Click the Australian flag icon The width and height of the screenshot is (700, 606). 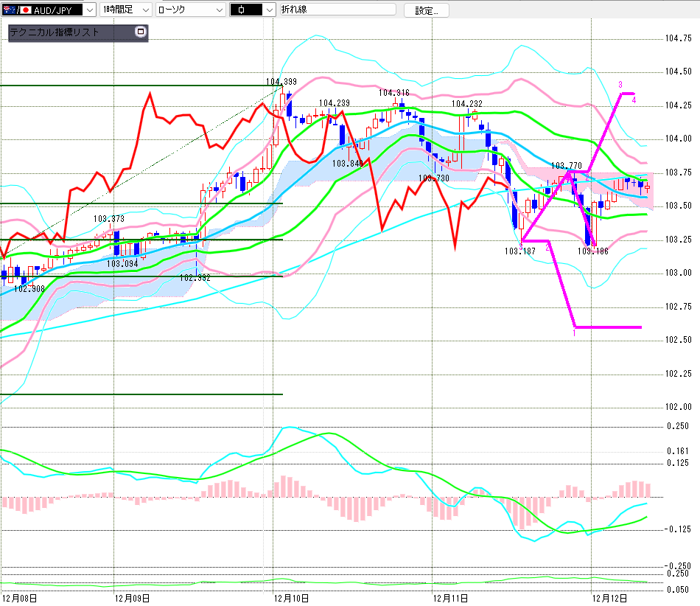[x=10, y=10]
